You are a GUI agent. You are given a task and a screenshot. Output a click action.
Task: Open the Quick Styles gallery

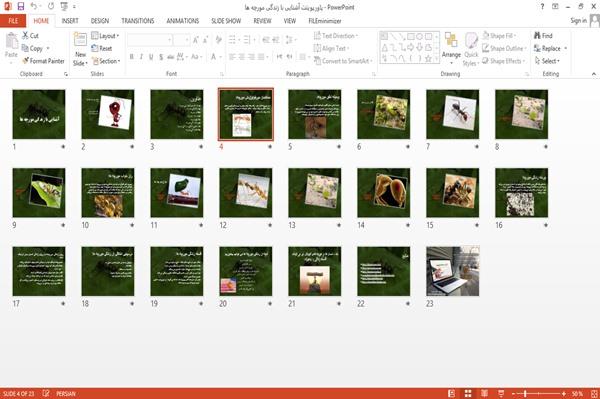[x=471, y=49]
